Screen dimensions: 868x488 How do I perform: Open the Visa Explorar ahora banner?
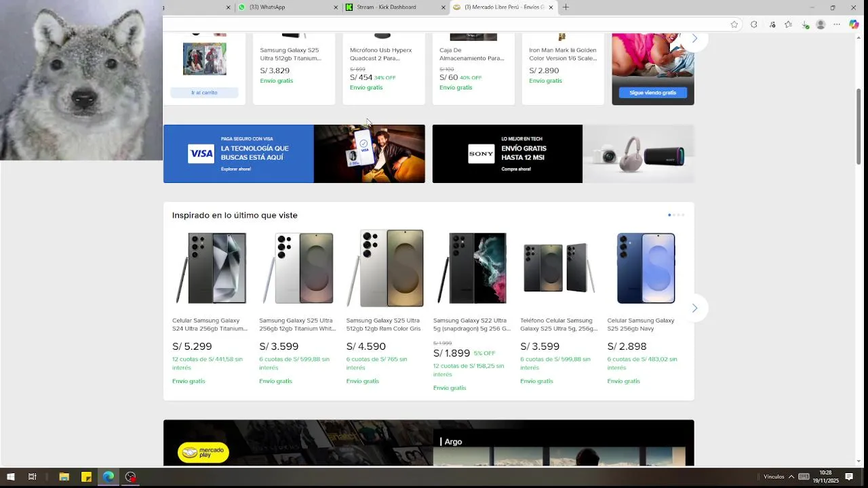tap(294, 154)
